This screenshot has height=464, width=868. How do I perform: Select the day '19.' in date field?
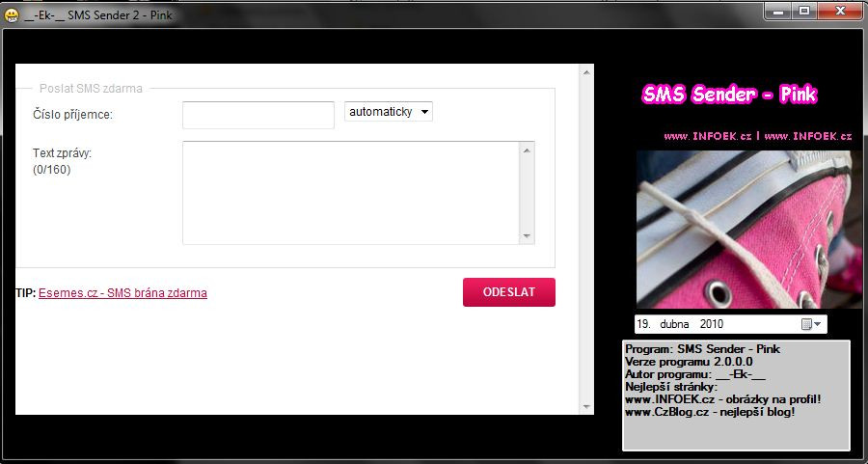point(644,324)
